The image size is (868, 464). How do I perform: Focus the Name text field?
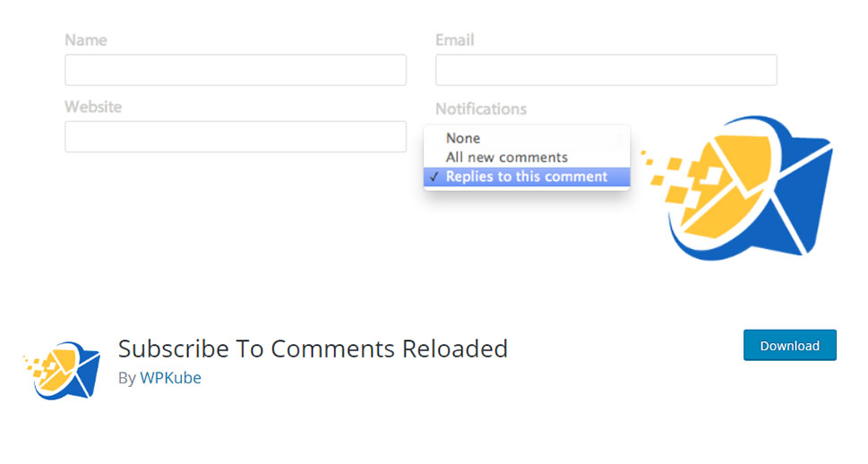[x=236, y=70]
